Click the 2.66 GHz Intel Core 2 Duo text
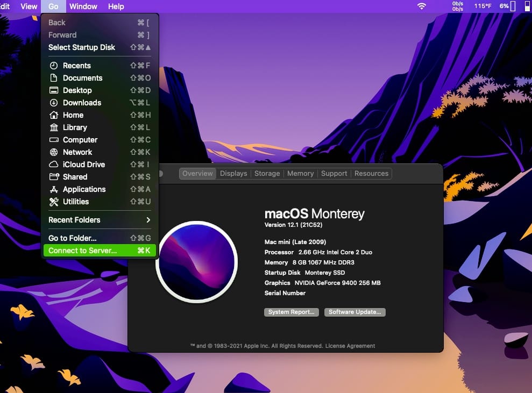532x393 pixels. point(335,252)
